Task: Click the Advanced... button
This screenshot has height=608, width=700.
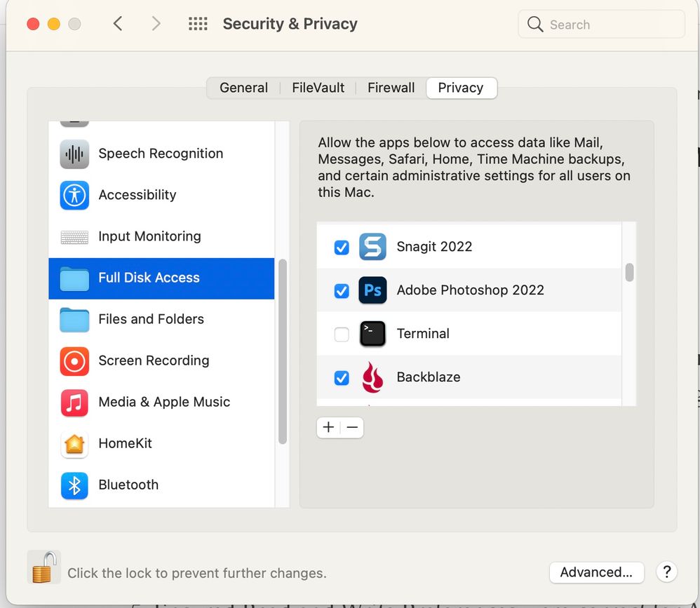Action: point(596,572)
